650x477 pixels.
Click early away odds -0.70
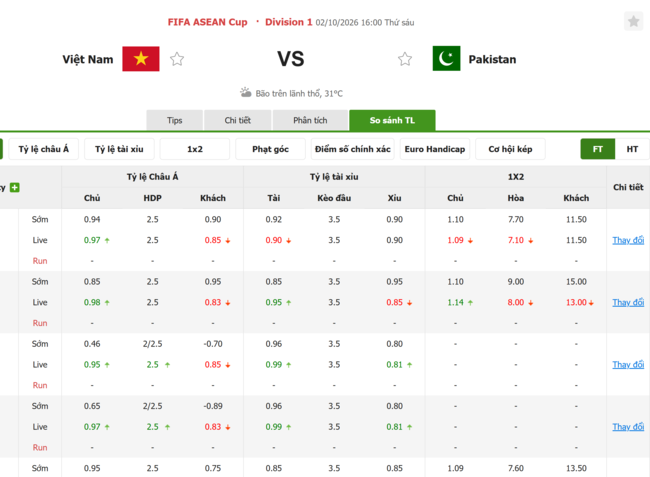(213, 344)
